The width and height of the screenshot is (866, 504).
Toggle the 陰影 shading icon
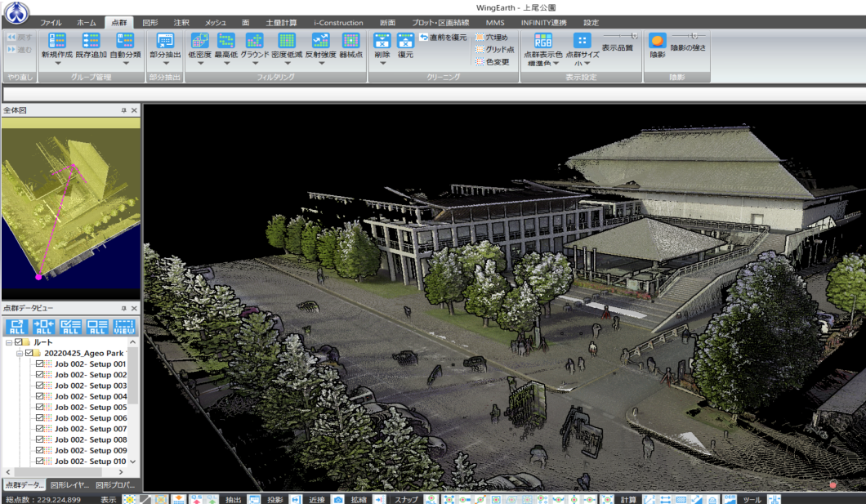[x=657, y=40]
